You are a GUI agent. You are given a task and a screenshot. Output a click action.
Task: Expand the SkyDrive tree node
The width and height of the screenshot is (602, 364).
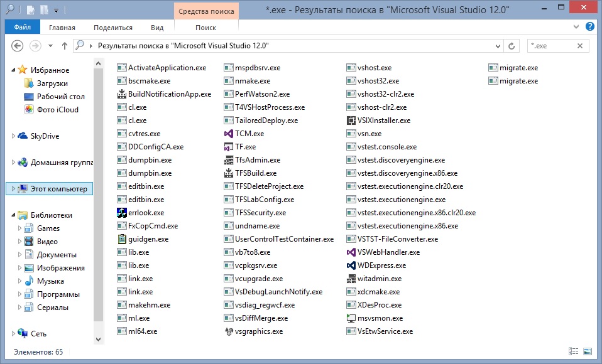pyautogui.click(x=13, y=136)
